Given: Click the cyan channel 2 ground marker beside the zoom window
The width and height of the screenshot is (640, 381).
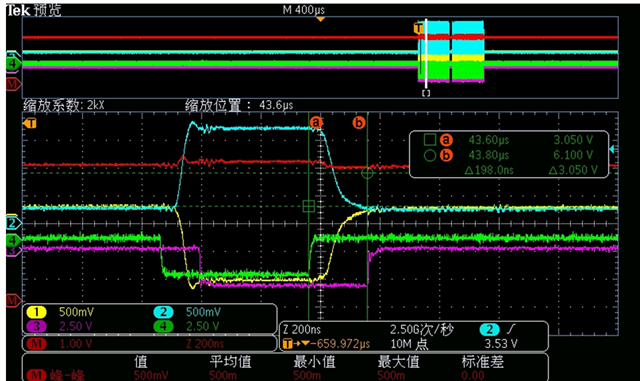Looking at the screenshot, I should point(13,223).
